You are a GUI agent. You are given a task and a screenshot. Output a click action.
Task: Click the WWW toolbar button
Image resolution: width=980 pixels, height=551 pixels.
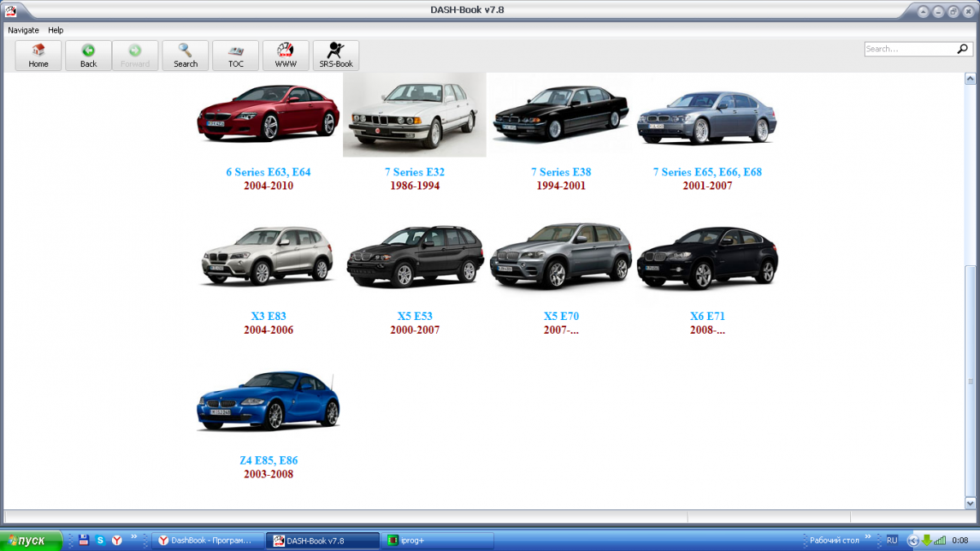click(286, 56)
